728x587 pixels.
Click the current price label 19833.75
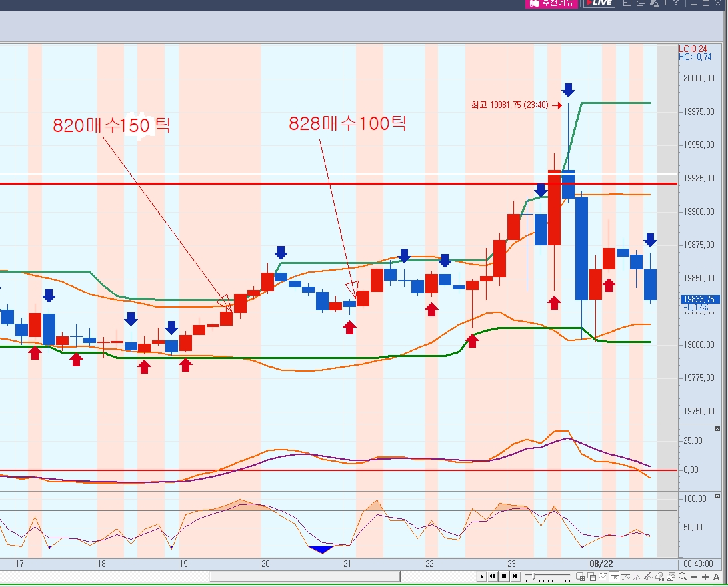[700, 300]
